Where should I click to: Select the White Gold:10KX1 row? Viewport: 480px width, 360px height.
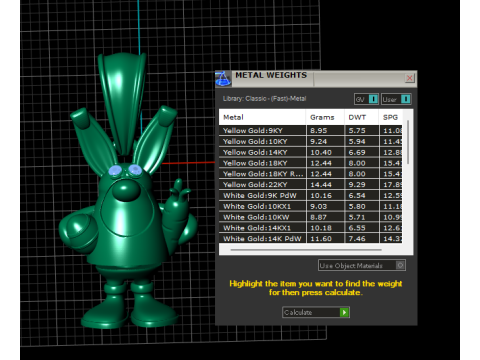pos(311,206)
